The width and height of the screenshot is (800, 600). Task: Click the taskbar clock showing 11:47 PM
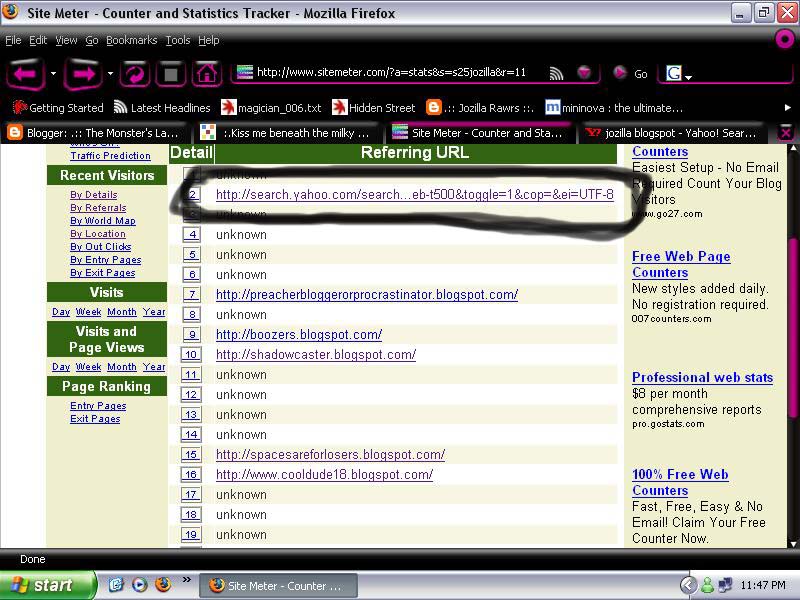pos(763,585)
